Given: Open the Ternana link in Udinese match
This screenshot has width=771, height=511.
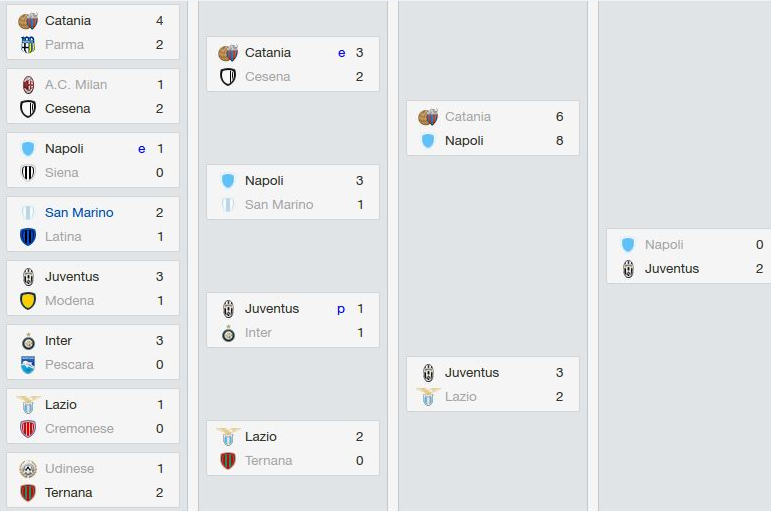Looking at the screenshot, I should pos(68,492).
